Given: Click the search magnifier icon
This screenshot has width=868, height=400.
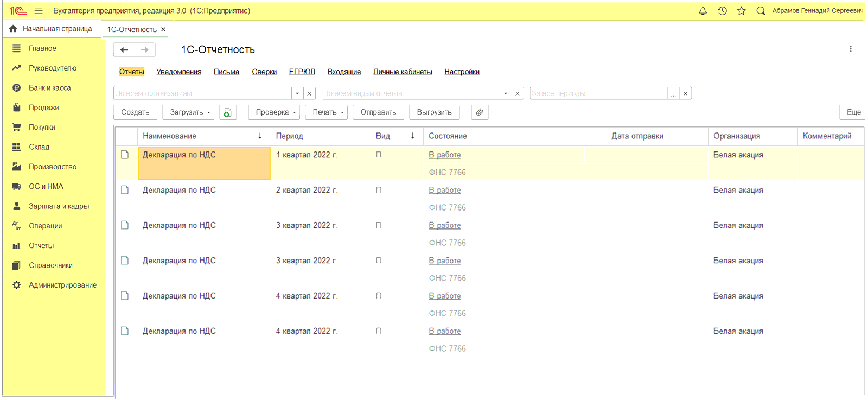Looking at the screenshot, I should pos(761,10).
